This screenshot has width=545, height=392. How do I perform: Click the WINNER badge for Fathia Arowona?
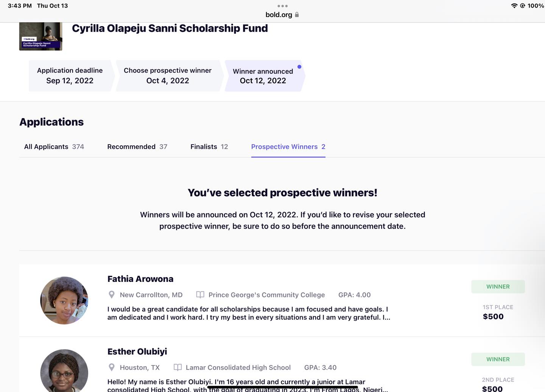498,286
